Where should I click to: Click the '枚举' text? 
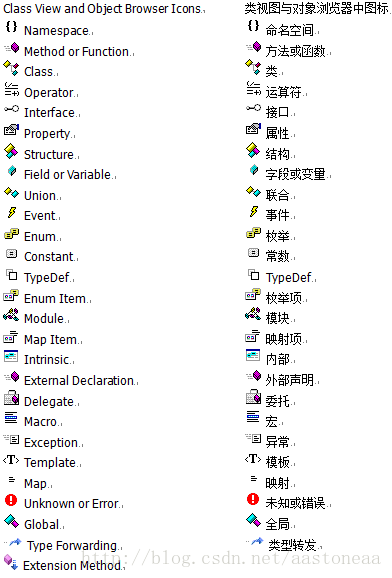pos(277,236)
